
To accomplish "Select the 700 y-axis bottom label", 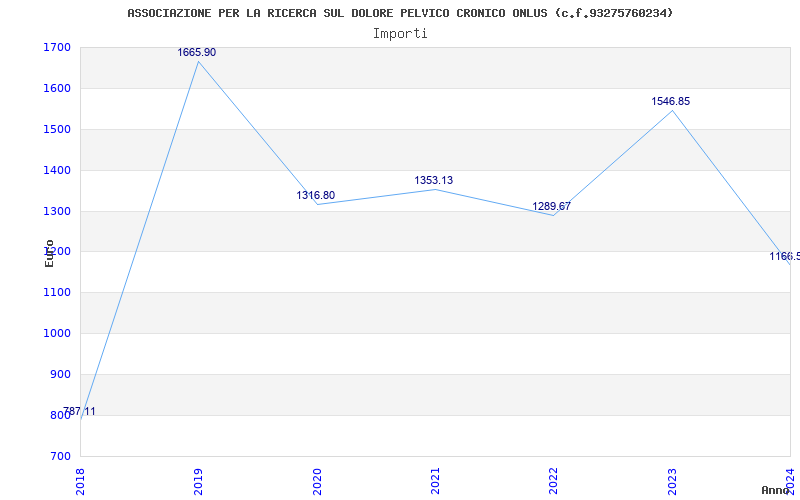I will point(60,456).
